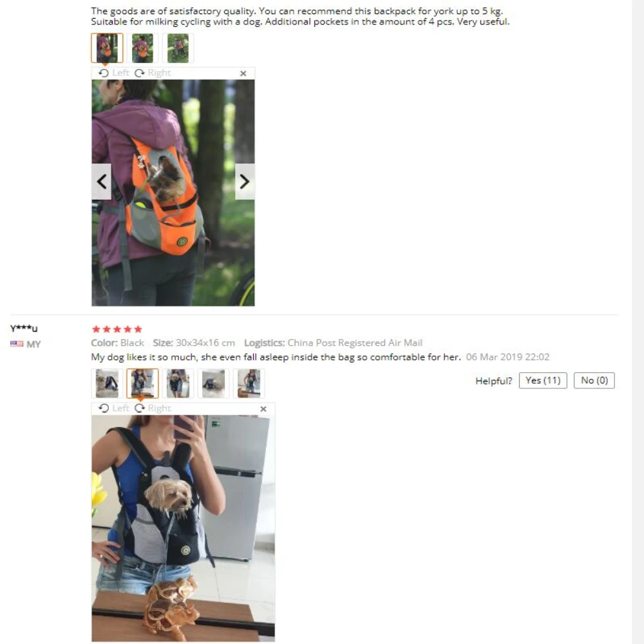The image size is (644, 644).
Task: Open third thumbnail of Y***u's review
Action: [x=178, y=384]
